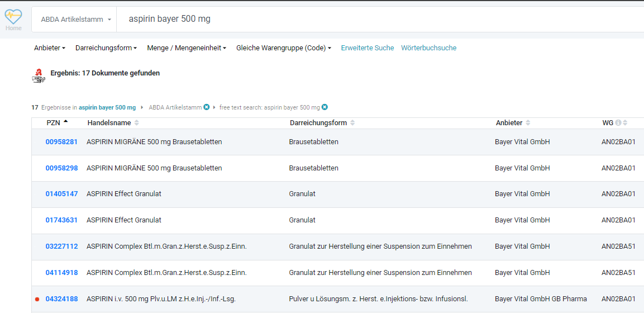Click AN02BA01 code in row 00958281
Viewport: 644px width, 313px height.
pyautogui.click(x=618, y=142)
